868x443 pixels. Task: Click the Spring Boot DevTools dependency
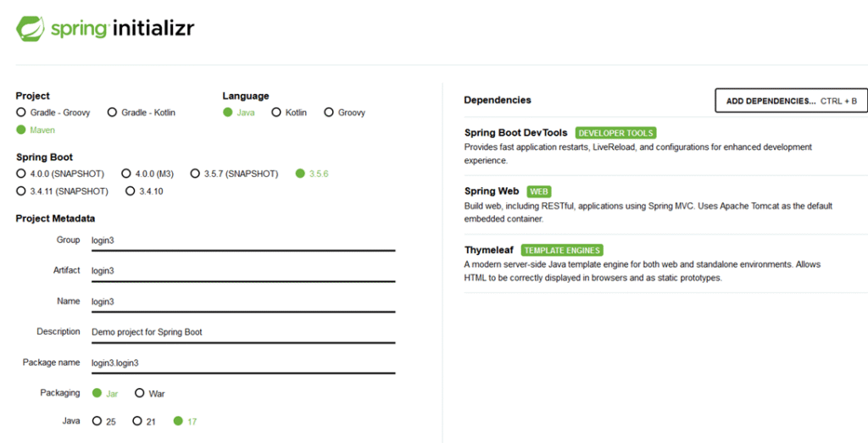click(516, 133)
